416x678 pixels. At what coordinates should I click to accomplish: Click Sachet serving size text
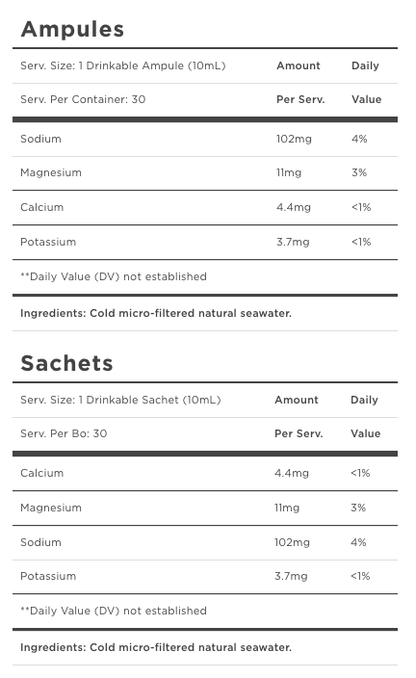pyautogui.click(x=121, y=400)
